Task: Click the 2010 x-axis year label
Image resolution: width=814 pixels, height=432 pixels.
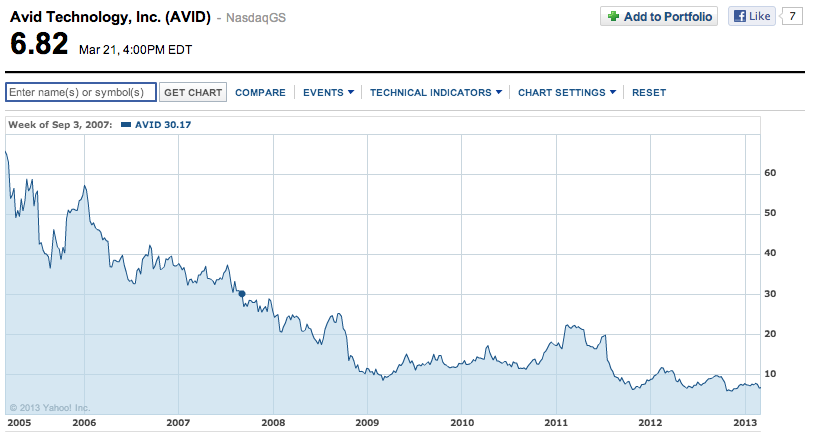Action: coord(462,423)
